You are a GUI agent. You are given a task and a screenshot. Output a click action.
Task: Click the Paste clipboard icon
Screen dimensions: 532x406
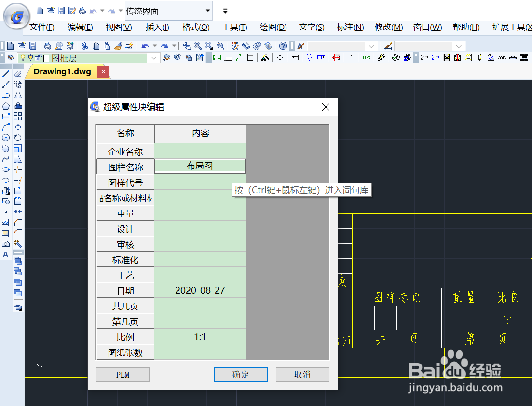click(107, 46)
